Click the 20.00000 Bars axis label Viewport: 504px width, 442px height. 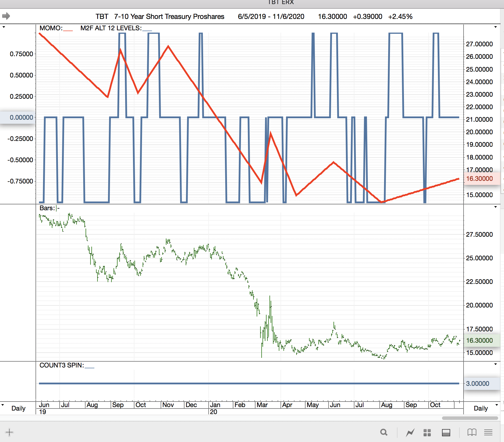pos(479,305)
